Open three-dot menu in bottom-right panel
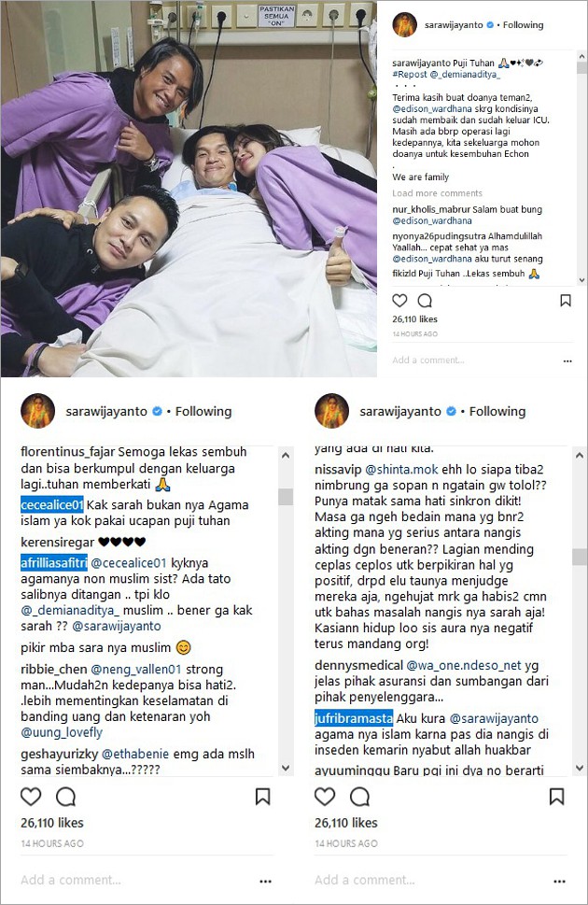Viewport: 588px width, 905px height. coord(559,882)
